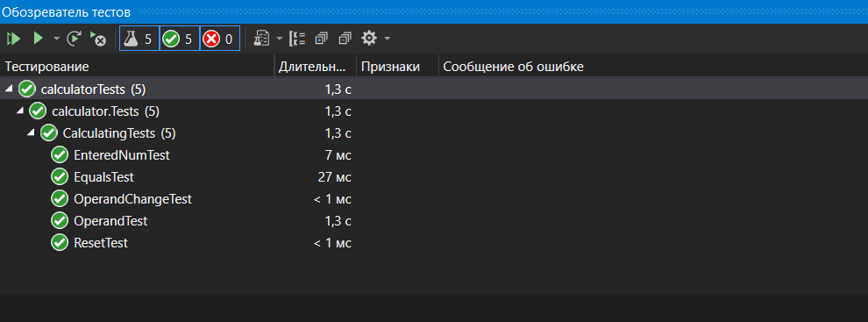Select the ResetTest test

[x=101, y=243]
